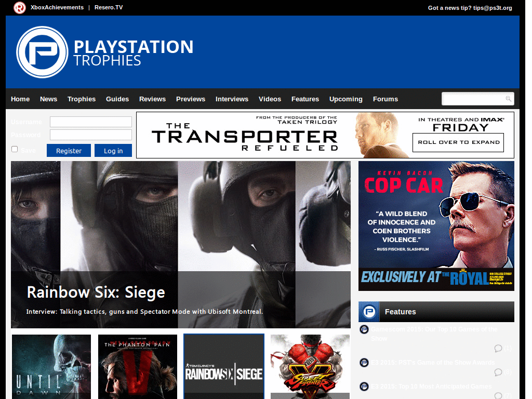Open comments bubble for Most Anticipated Games
Image resolution: width=532 pixels, height=399 pixels.
pyautogui.click(x=498, y=395)
